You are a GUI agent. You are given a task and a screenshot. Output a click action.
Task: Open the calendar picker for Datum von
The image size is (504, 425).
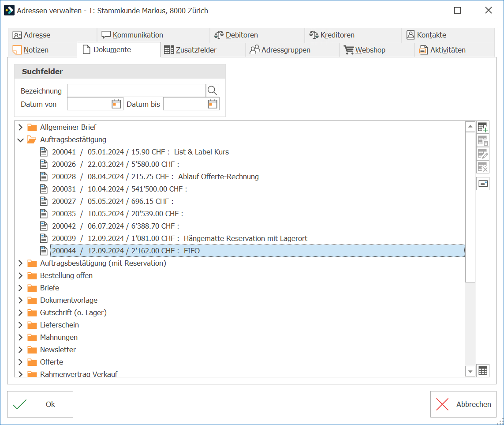[116, 104]
